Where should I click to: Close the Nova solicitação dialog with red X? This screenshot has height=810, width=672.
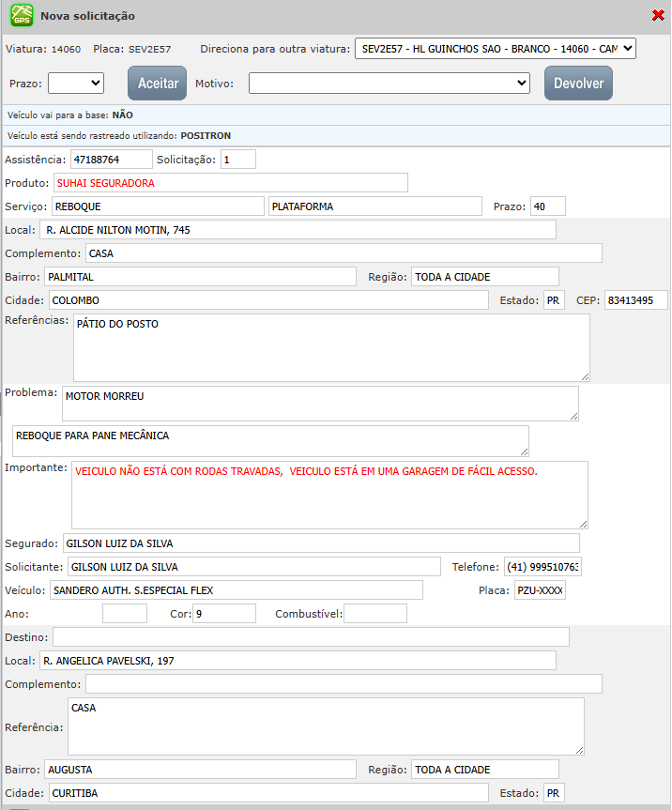tap(658, 15)
